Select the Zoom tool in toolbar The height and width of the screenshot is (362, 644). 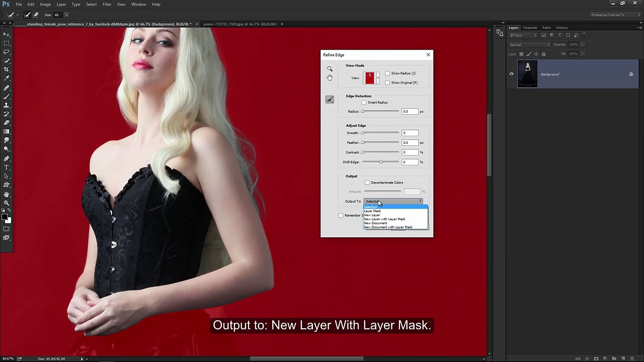(7, 203)
